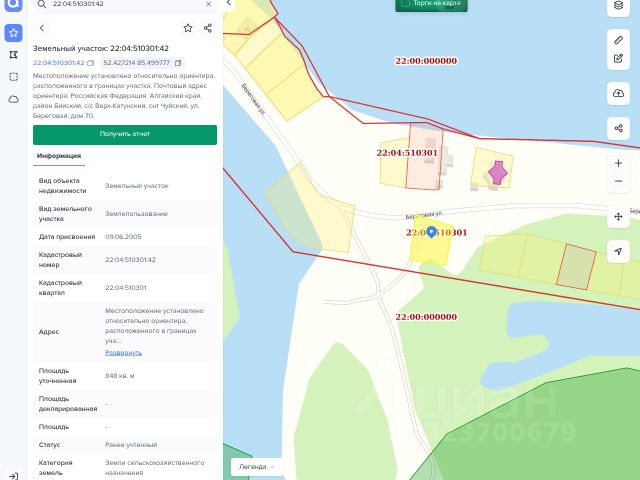Image resolution: width=640 pixels, height=480 pixels.
Task: Click the search magnifier icon
Action: [x=42, y=4]
